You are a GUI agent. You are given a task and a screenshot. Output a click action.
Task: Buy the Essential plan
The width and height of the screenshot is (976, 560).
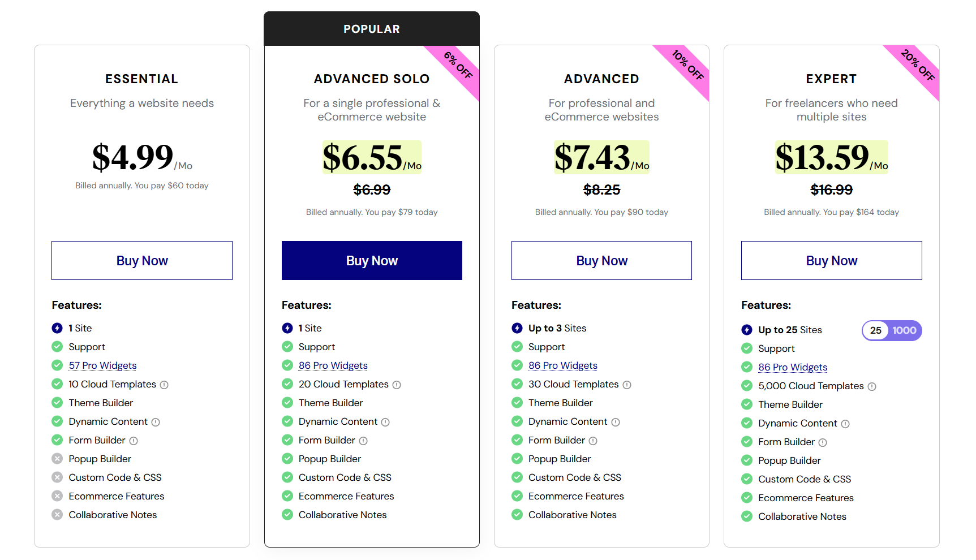[142, 261]
